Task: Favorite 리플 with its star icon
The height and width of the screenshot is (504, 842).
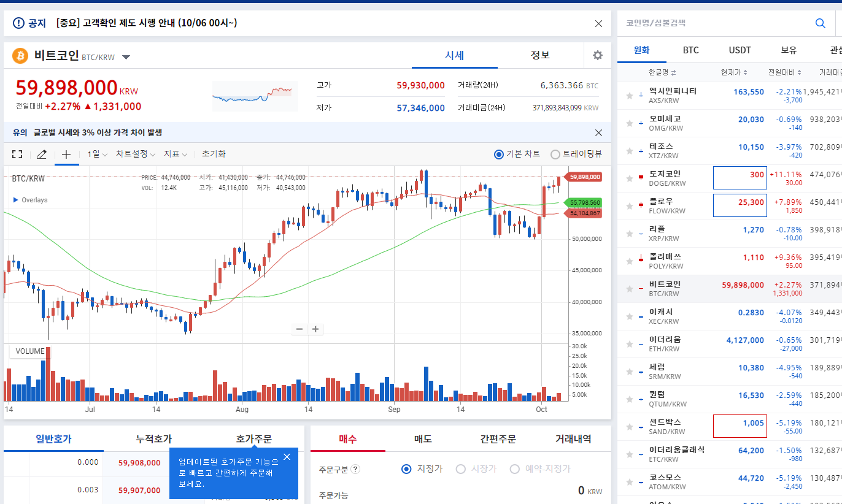Action: (x=629, y=234)
